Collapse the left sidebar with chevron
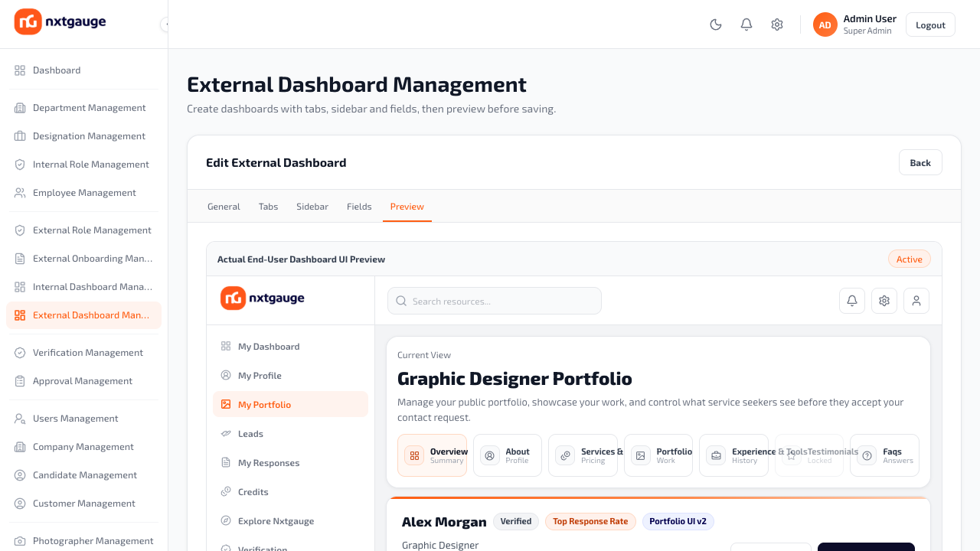The image size is (980, 551). coord(165,24)
